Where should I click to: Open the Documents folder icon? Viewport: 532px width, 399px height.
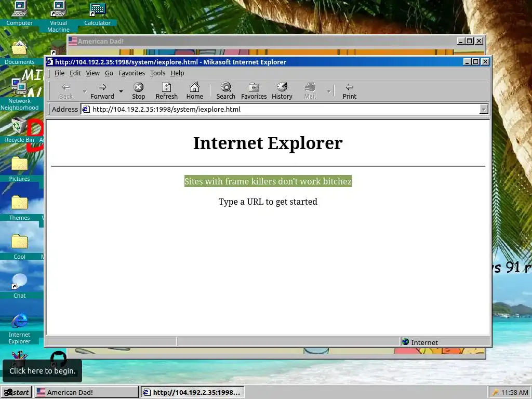tap(19, 52)
